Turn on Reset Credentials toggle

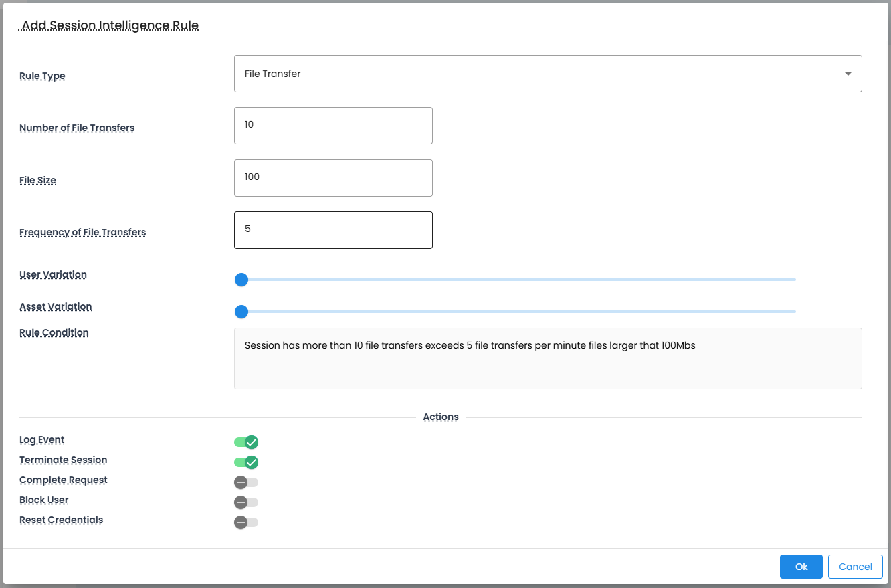click(245, 522)
